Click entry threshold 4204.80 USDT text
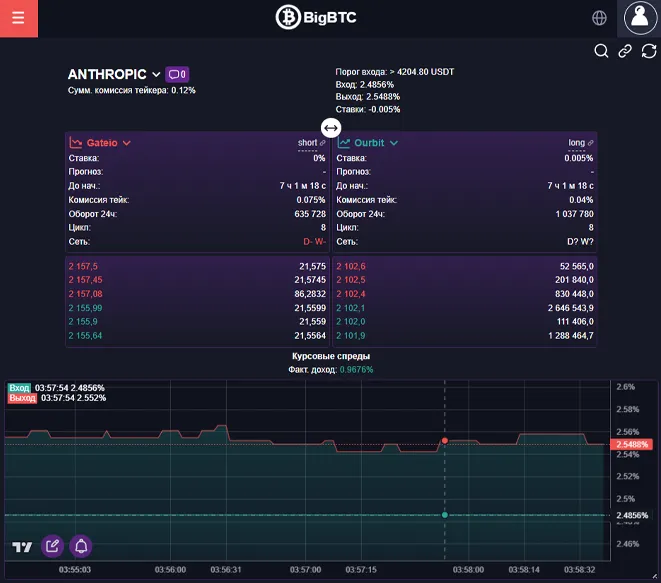The width and height of the screenshot is (661, 583). (425, 72)
